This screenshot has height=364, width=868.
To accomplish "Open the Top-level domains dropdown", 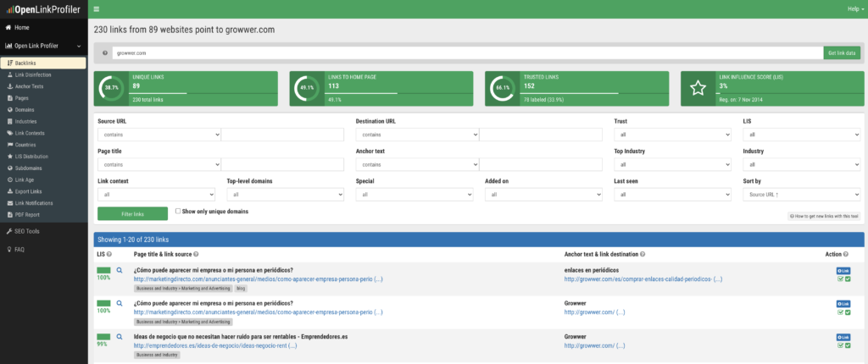I will click(286, 194).
